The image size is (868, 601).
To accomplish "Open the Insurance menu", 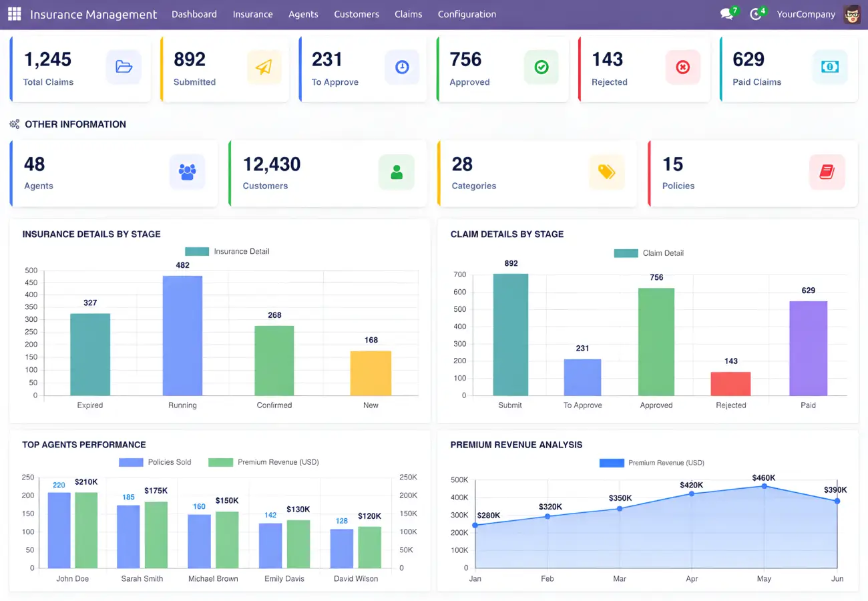I will (x=252, y=14).
